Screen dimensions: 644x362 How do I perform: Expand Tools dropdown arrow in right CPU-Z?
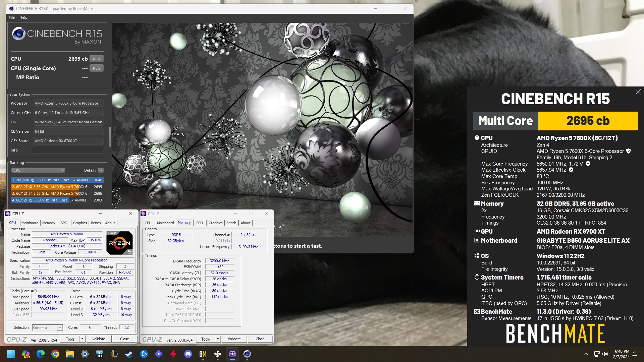[218, 339]
